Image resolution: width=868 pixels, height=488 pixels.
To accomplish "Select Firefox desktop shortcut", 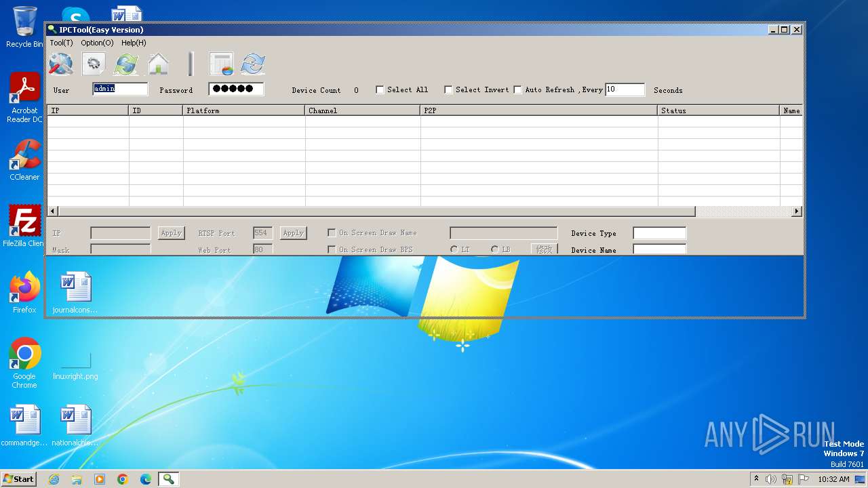I will click(24, 292).
